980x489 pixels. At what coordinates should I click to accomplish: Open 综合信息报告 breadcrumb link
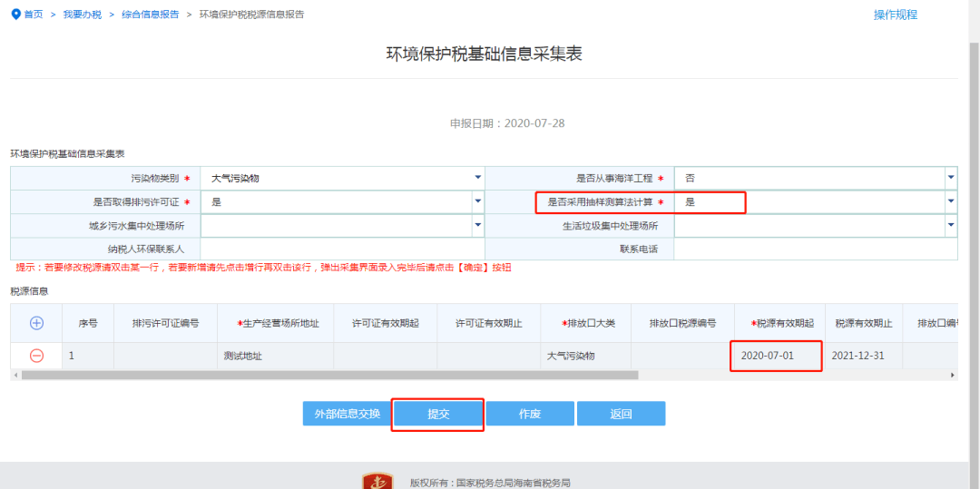[x=150, y=15]
